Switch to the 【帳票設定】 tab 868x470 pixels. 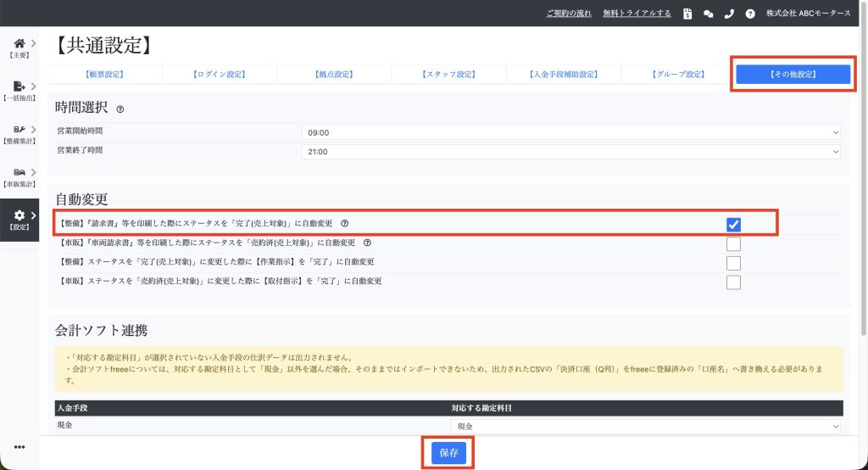tap(103, 75)
